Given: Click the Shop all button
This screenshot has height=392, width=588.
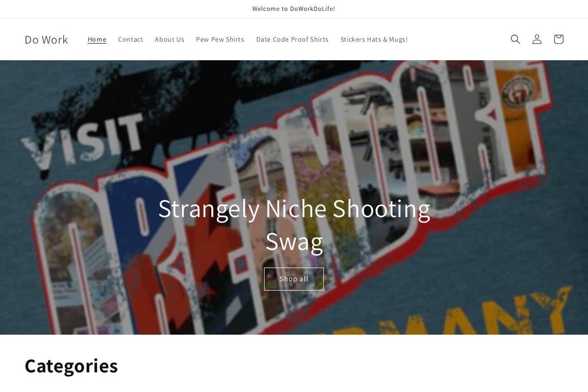Looking at the screenshot, I should [x=294, y=279].
